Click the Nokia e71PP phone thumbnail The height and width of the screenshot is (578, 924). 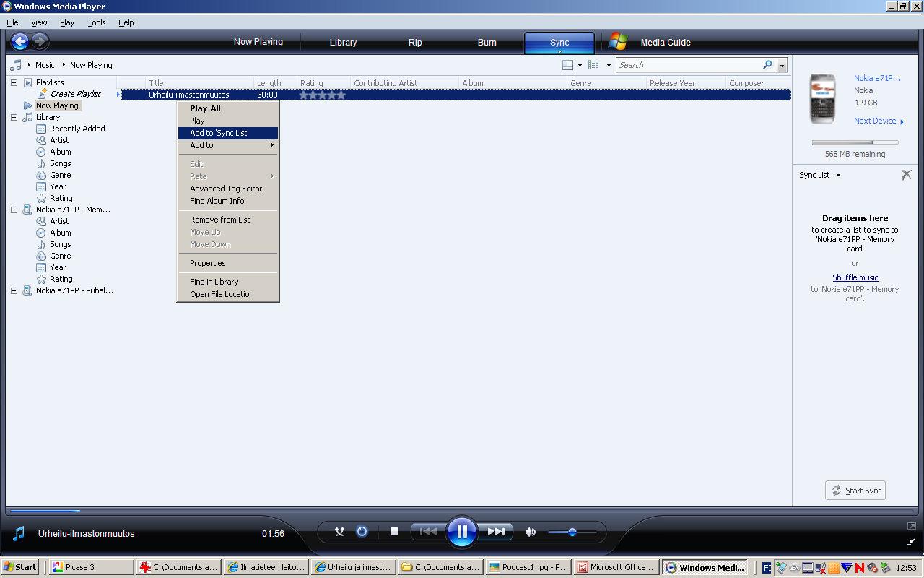click(x=823, y=98)
